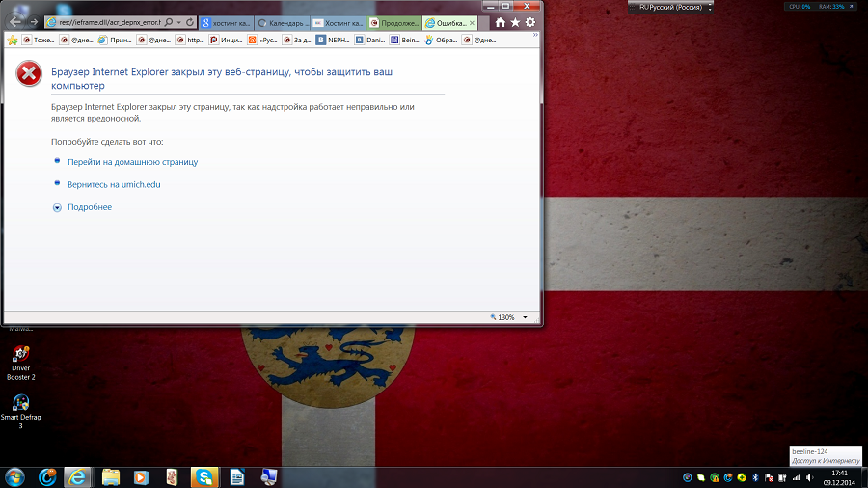Open Windows Explorer folder on taskbar

click(111, 477)
